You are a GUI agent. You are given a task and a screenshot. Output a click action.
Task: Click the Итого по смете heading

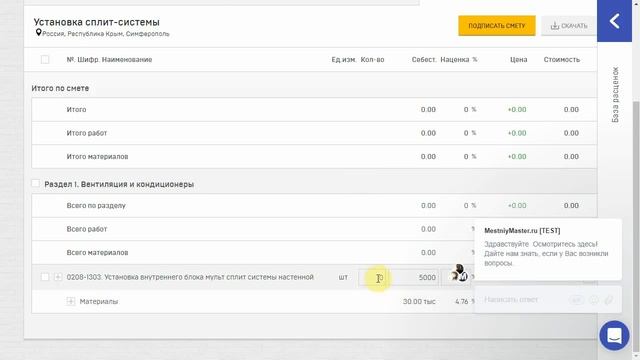(x=60, y=88)
